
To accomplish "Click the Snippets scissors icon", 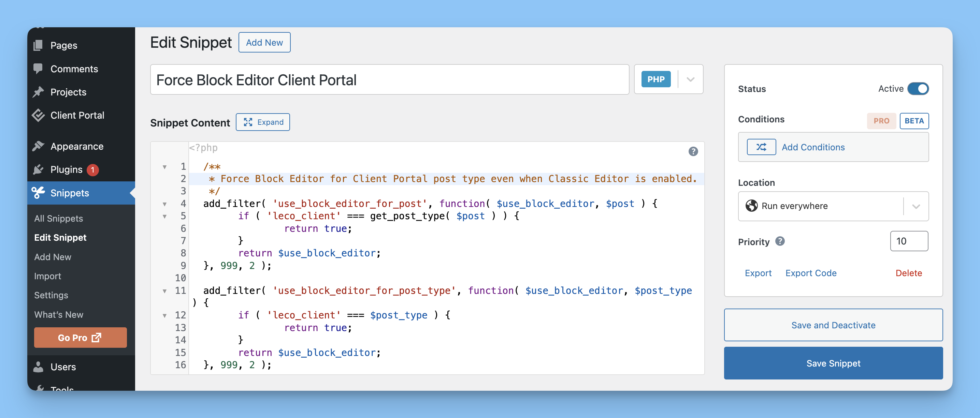I will (38, 193).
